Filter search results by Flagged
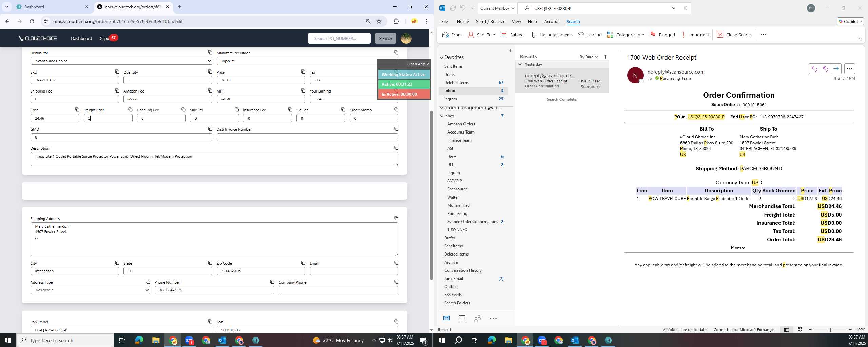 point(663,35)
